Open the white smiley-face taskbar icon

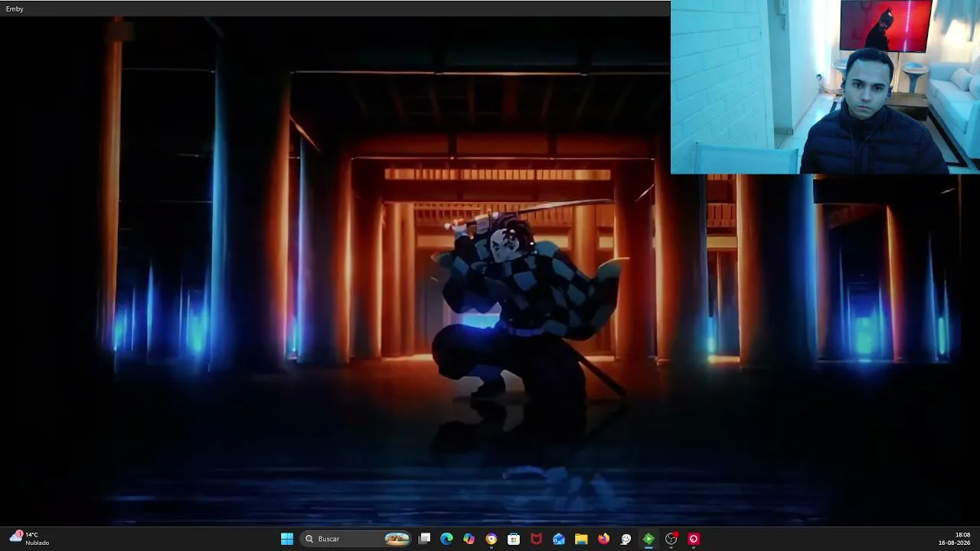626,539
